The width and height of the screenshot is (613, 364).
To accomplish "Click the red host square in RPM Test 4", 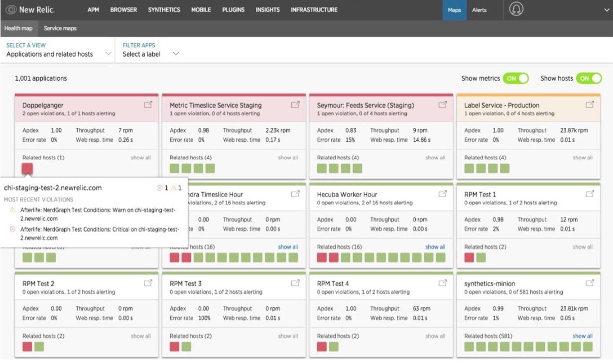I will 322,347.
